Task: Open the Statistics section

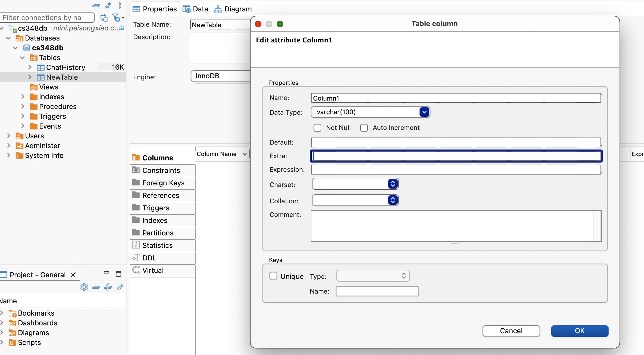Action: 157,245
